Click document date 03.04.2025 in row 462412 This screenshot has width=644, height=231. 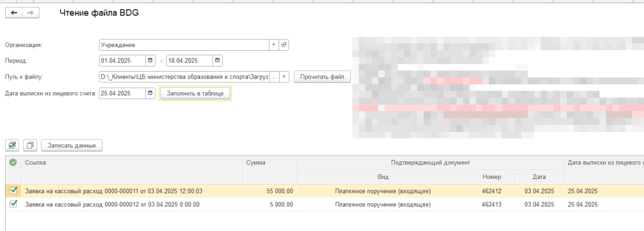(539, 191)
